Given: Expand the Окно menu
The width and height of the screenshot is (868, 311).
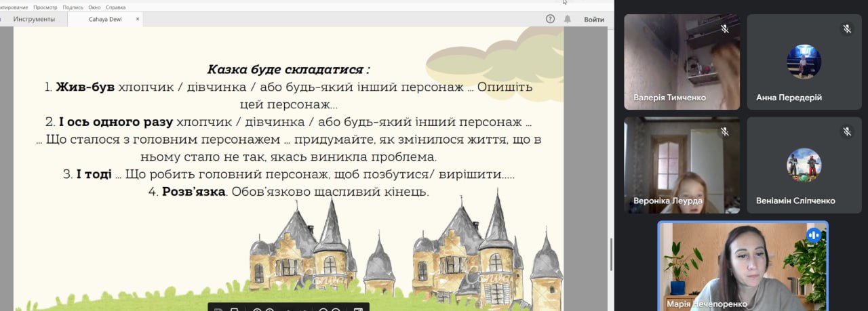Looking at the screenshot, I should (94, 7).
